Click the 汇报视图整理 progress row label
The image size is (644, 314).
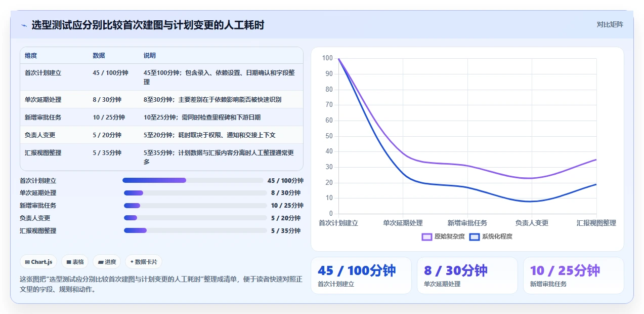pos(38,231)
